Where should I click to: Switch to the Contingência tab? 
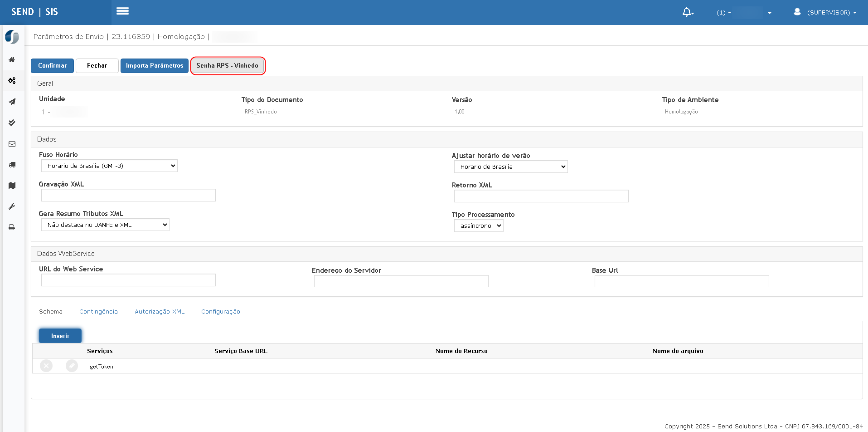[98, 312]
